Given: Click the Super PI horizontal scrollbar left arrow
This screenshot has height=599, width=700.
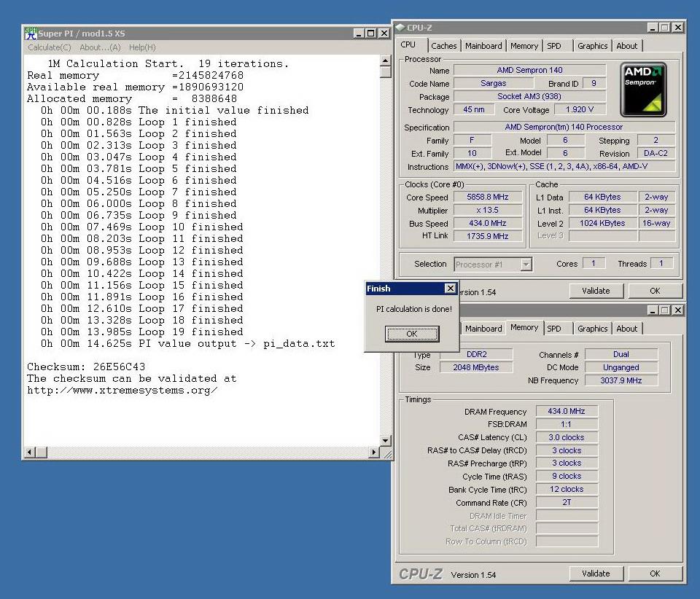Looking at the screenshot, I should (29, 453).
